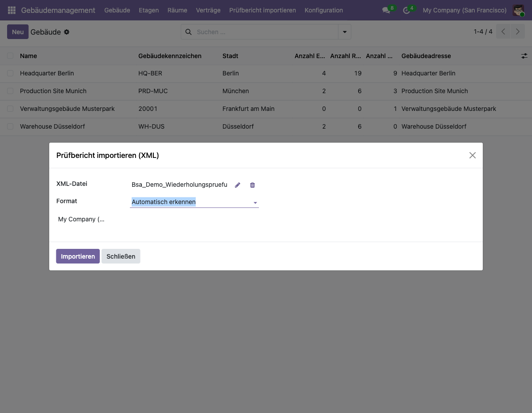Click the Frankfurt am Main city cell
The image size is (532, 413).
[x=248, y=109]
